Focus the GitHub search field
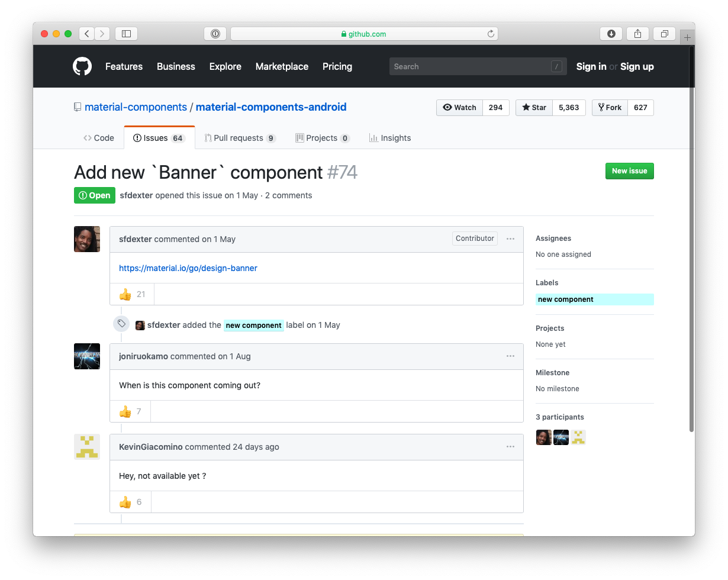The image size is (728, 580). coord(478,66)
